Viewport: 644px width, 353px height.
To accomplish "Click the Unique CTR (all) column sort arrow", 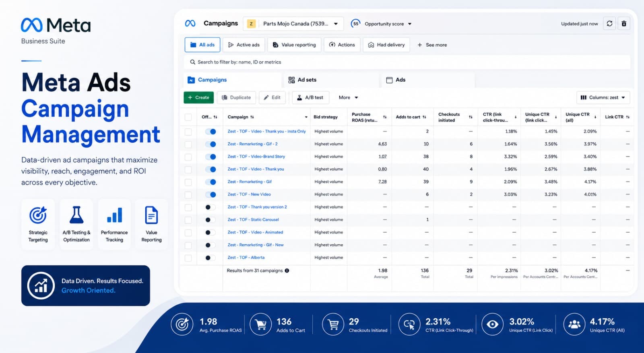I will (x=595, y=117).
